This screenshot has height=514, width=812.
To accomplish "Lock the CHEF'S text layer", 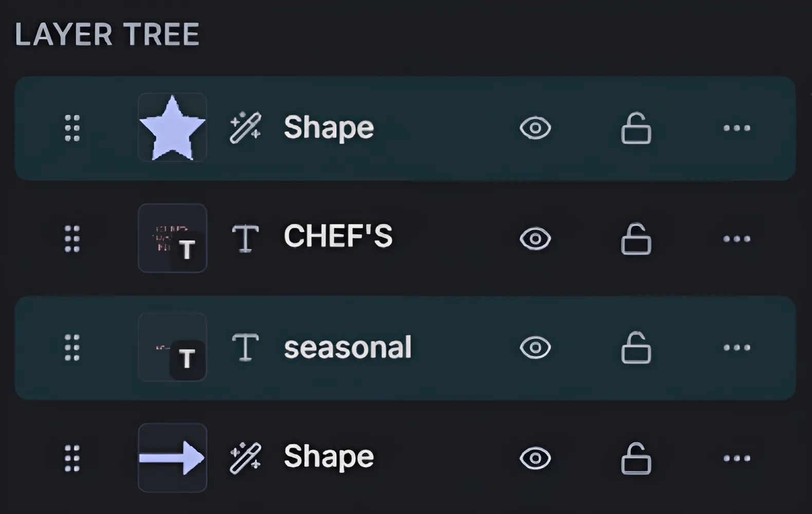I will 636,239.
